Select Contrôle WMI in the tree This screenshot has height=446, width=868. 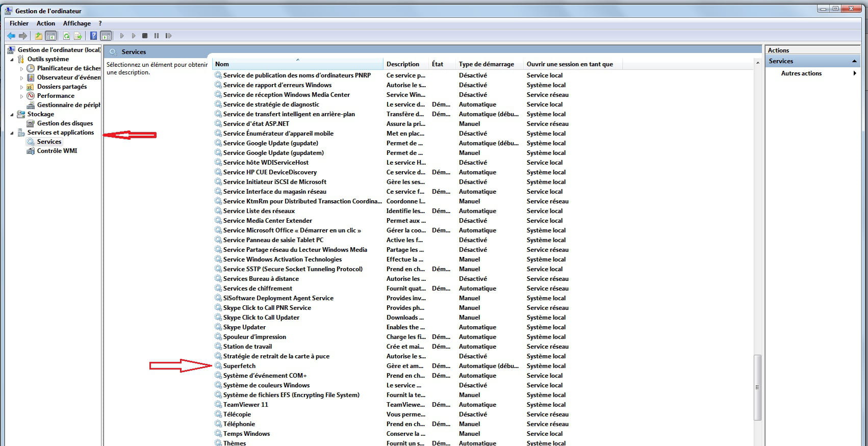(x=57, y=151)
